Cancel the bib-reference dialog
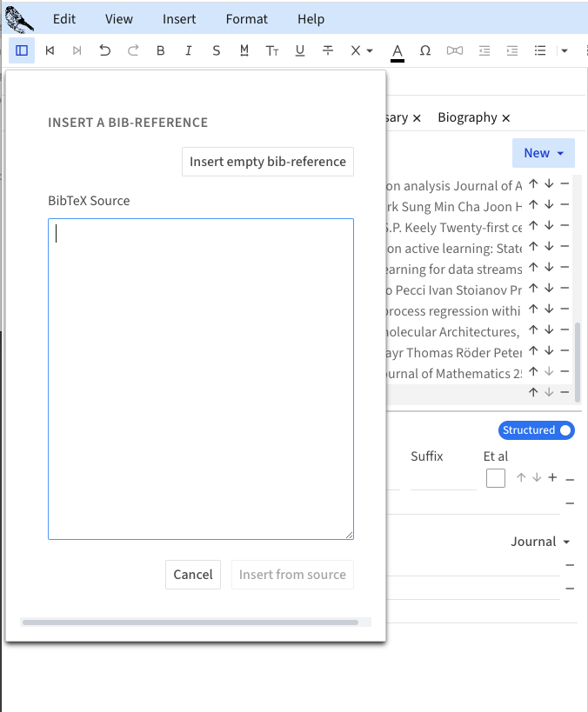The image size is (588, 712). 193,575
